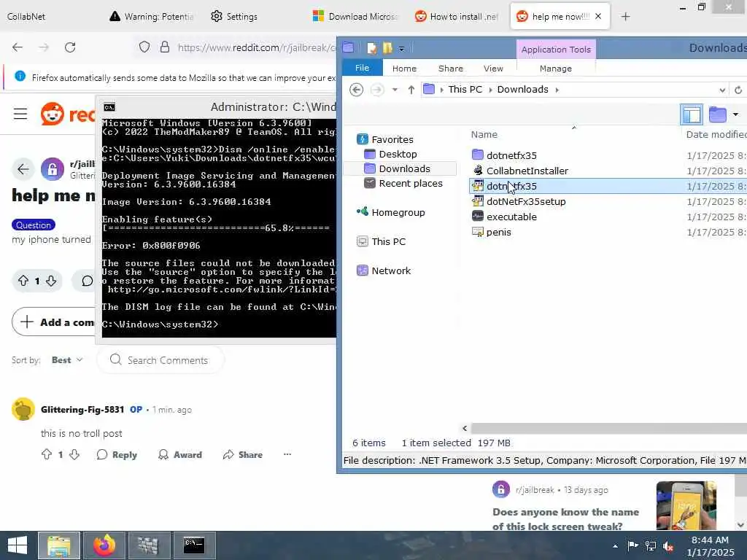Viewport: 747px width, 560px height.
Task: Close the 'help me now!!!!' tab
Action: point(598,16)
